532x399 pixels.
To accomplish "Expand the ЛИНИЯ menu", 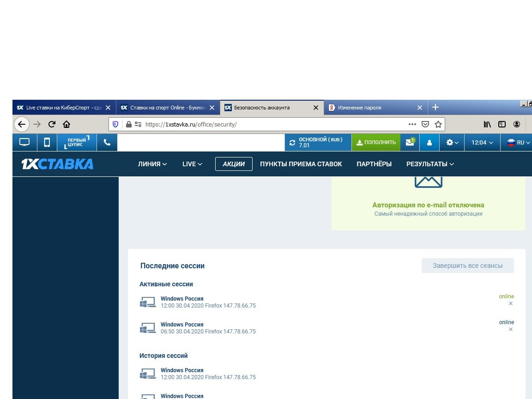I will (x=152, y=164).
